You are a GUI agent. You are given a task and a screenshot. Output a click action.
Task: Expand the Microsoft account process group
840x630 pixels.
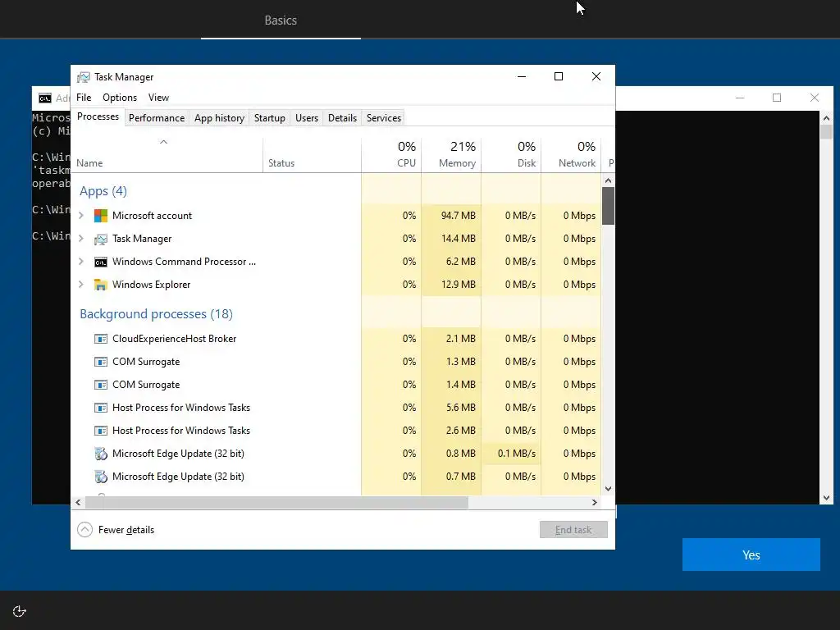click(81, 216)
